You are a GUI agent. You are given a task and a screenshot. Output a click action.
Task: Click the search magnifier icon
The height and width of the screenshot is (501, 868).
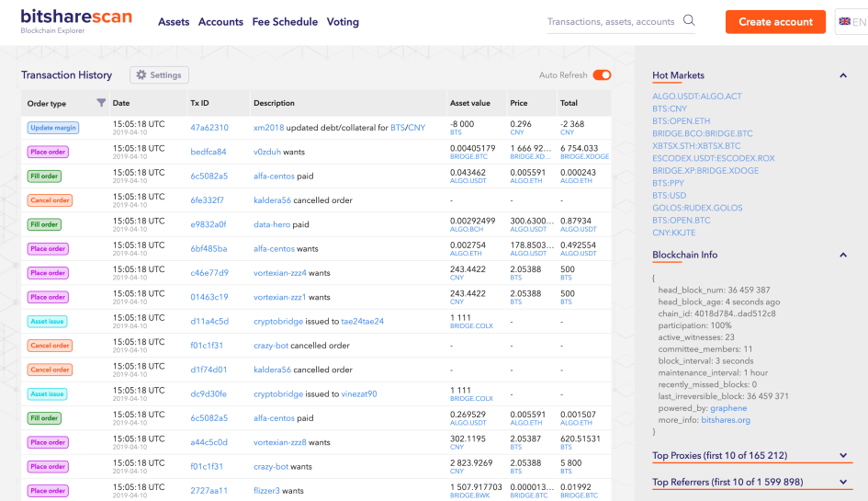(x=689, y=20)
